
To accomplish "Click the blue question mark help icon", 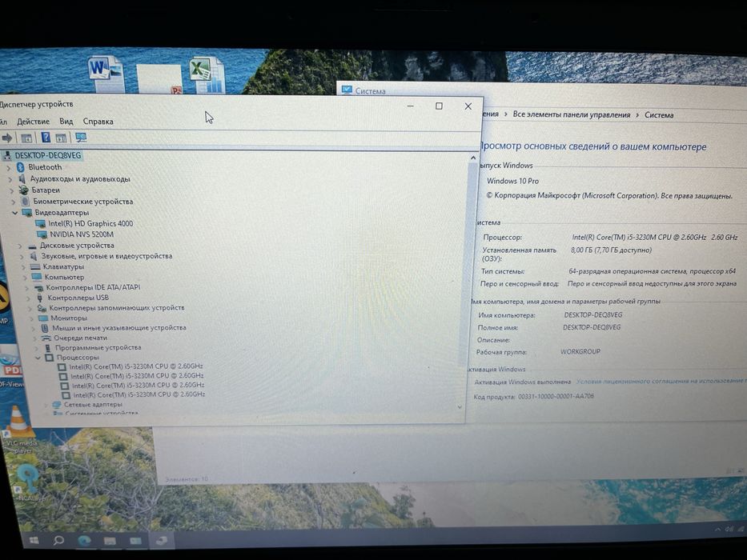I will point(46,138).
